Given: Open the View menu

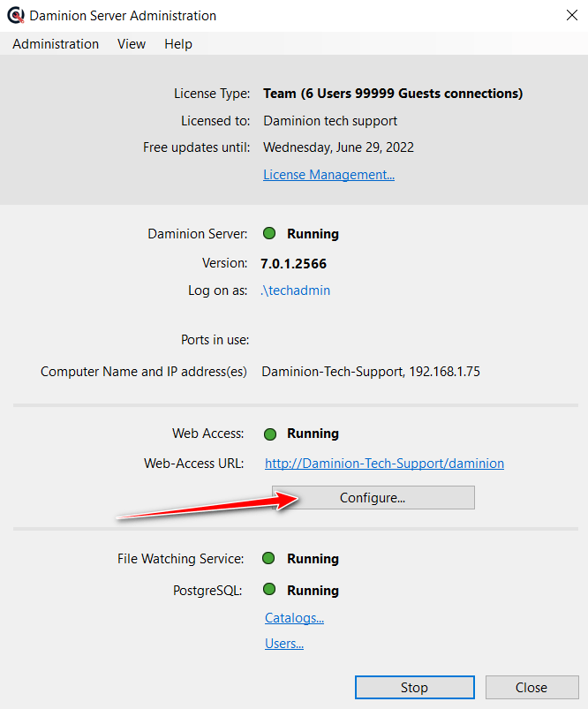Looking at the screenshot, I should 132,44.
